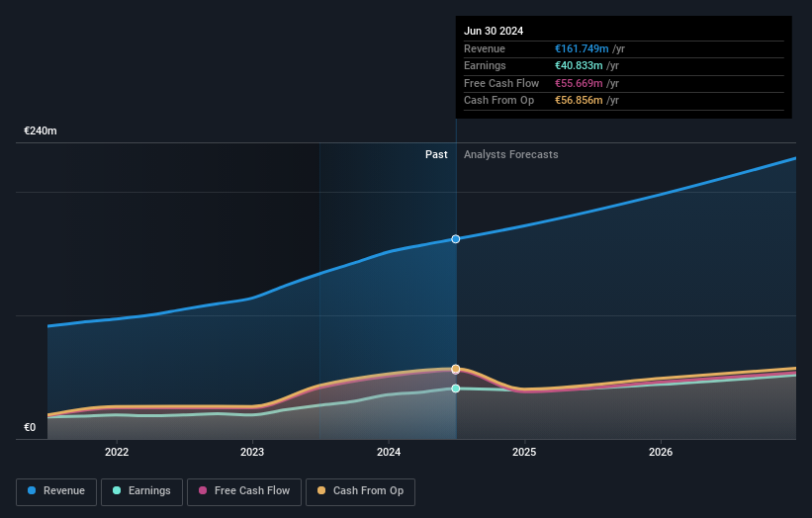This screenshot has width=812, height=518.
Task: Select the Earnings data point marker
Action: tap(456, 388)
